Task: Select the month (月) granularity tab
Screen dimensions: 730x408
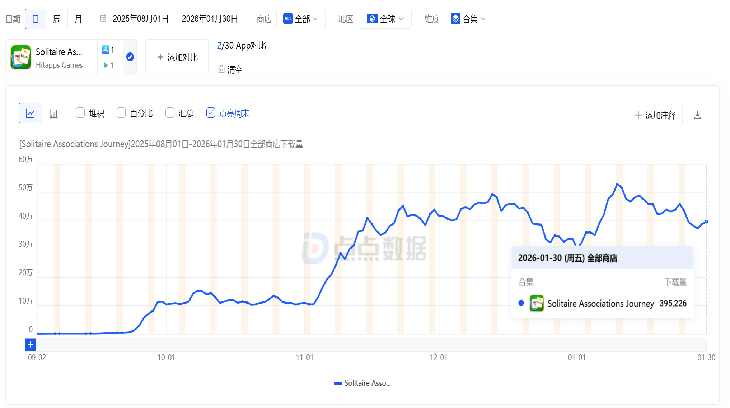Action: pos(78,18)
